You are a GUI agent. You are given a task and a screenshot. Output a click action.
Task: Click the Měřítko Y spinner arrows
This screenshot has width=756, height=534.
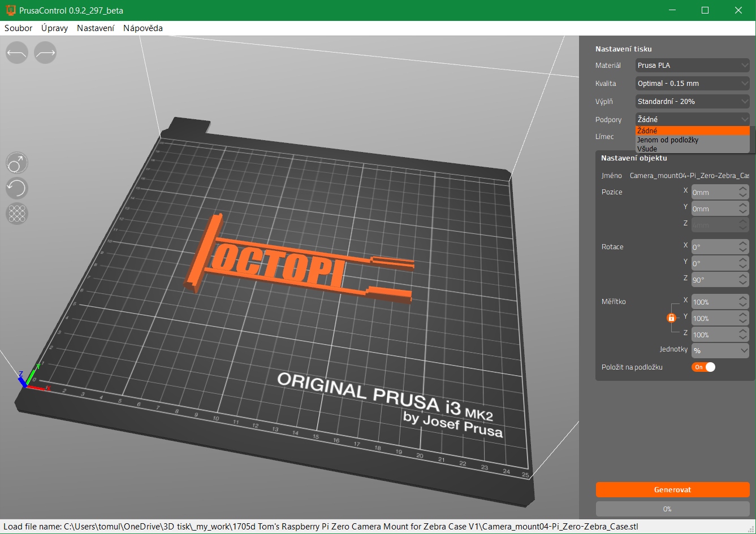click(x=744, y=319)
